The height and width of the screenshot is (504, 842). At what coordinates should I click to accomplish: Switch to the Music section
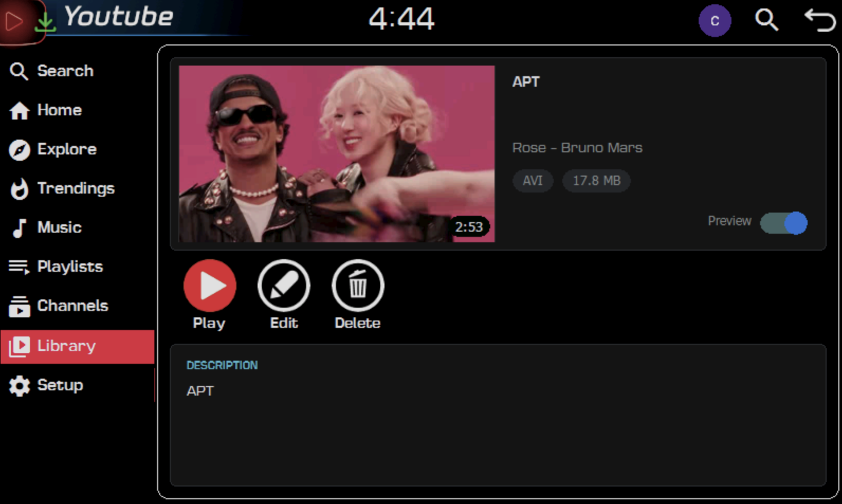click(77, 228)
